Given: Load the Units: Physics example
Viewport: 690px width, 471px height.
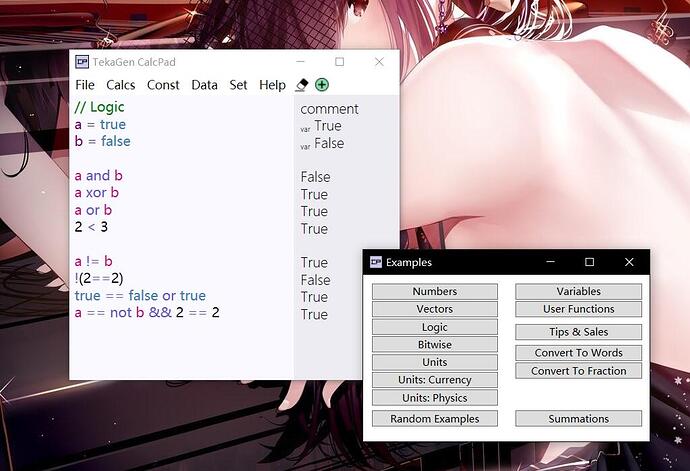Looking at the screenshot, I should [x=435, y=398].
